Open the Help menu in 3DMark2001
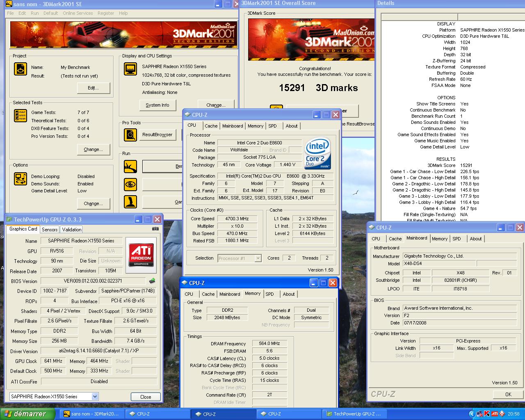The image size is (525, 420). point(123,13)
